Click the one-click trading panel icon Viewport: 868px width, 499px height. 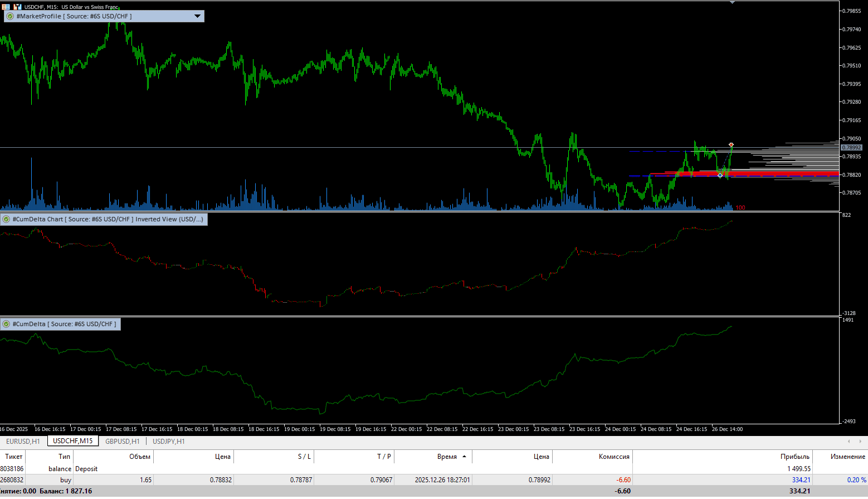click(x=6, y=7)
